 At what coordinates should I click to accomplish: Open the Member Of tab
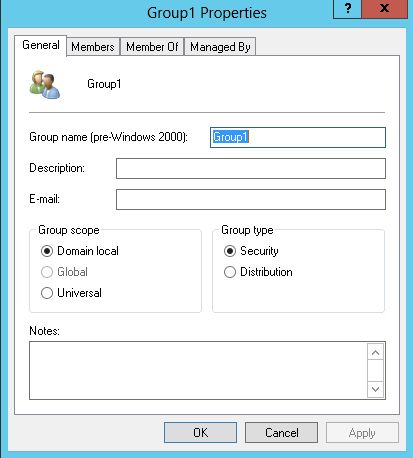[x=152, y=47]
